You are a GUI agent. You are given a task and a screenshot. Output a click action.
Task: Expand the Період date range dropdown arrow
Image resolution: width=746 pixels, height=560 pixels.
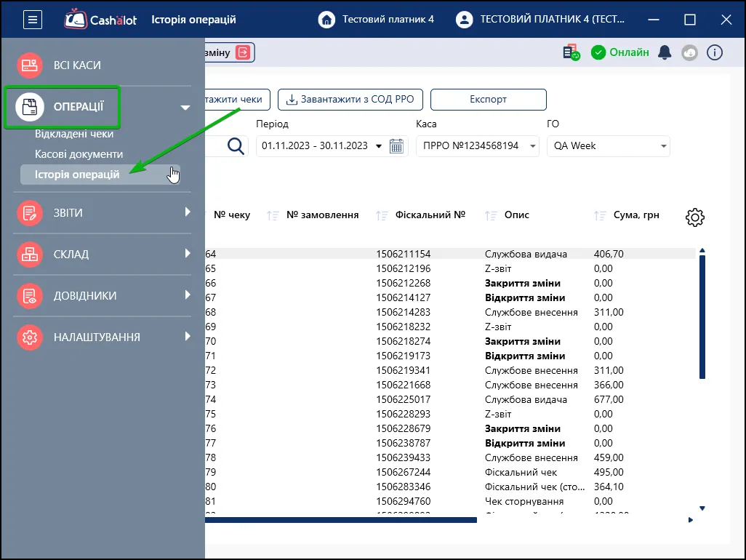[379, 146]
